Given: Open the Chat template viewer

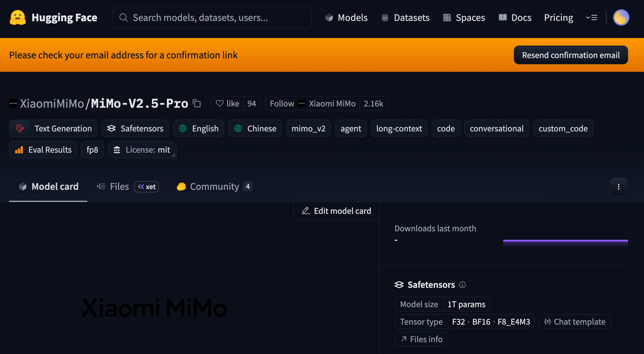Looking at the screenshot, I should [575, 322].
